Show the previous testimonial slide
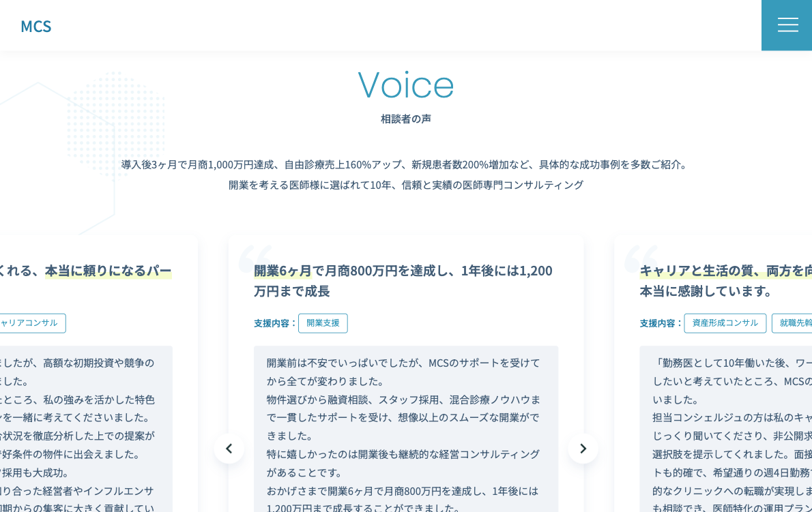The height and width of the screenshot is (512, 812). (x=229, y=449)
